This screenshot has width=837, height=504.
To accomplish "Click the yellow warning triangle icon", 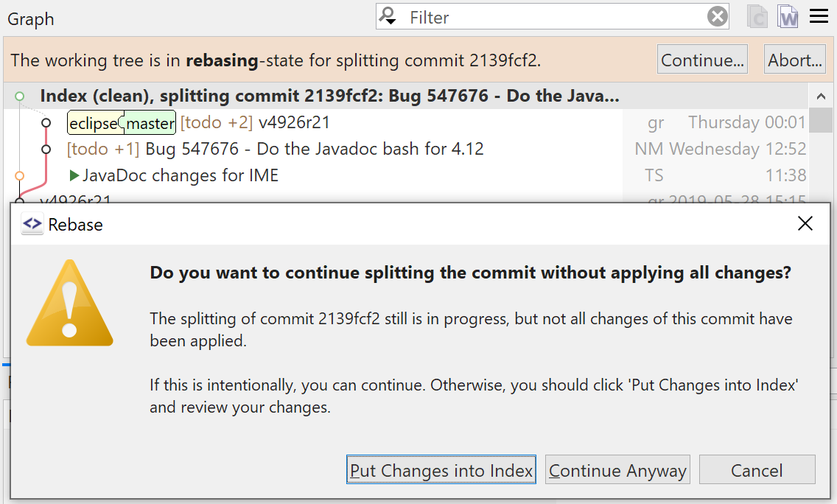I will coord(69,305).
